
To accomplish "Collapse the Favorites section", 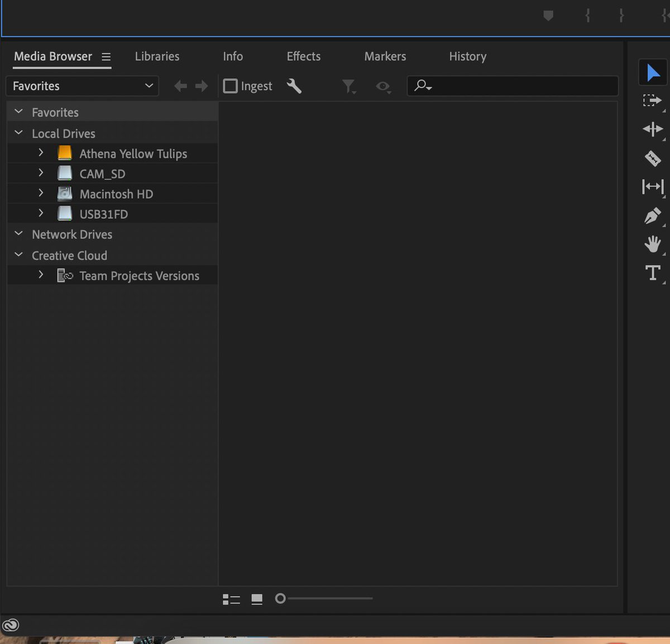I will [18, 112].
